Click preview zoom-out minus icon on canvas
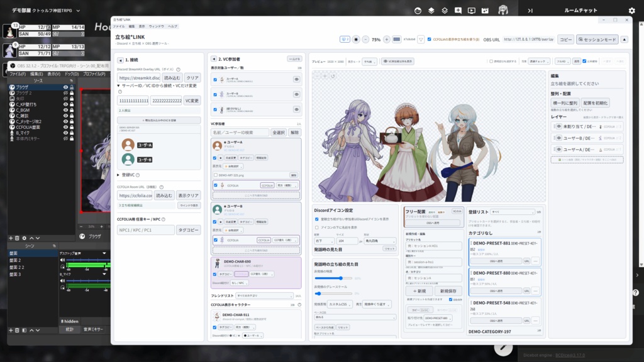644x362 pixels. pyautogui.click(x=317, y=76)
